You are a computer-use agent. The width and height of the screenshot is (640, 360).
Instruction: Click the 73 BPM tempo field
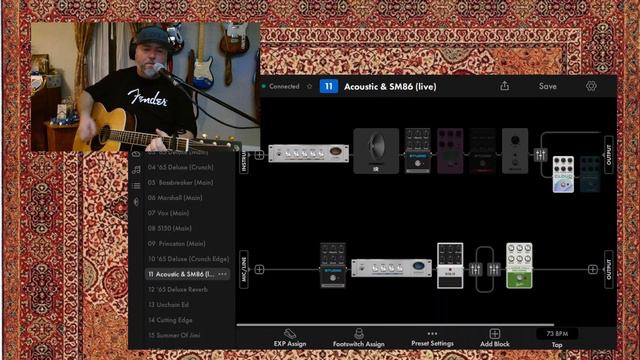pos(557,333)
